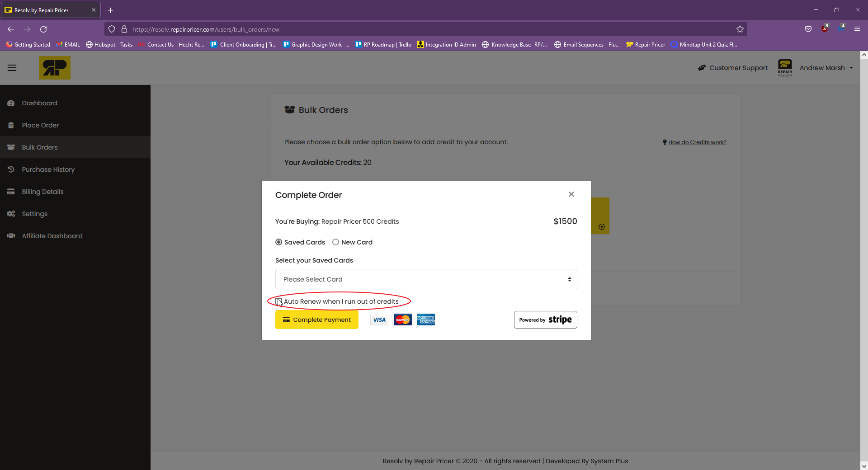
Task: Click the Repair Pricer yellow logo
Action: pos(55,68)
